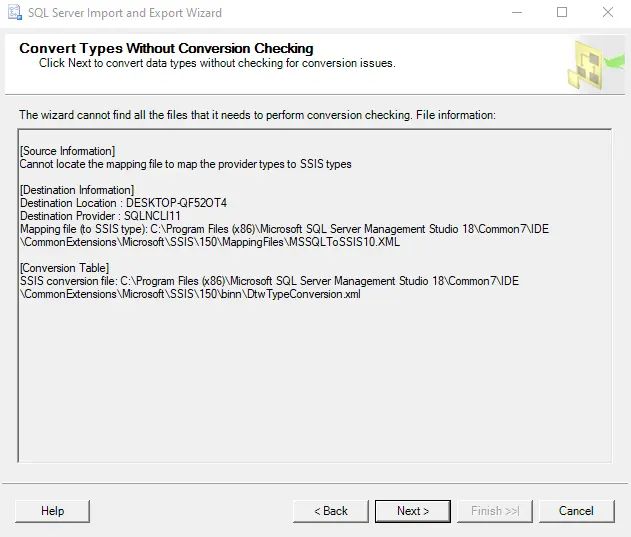Click the 'SSIS conversion file' line
Image resolution: width=631 pixels, height=537 pixels.
269,281
